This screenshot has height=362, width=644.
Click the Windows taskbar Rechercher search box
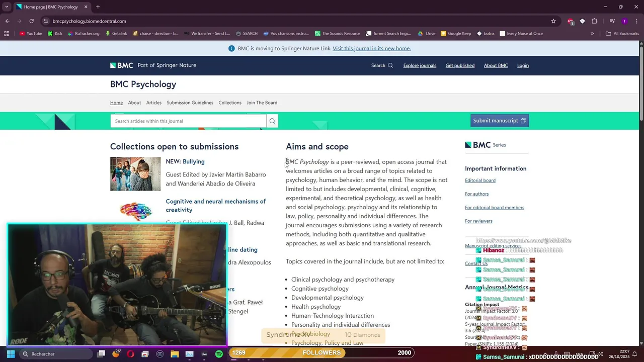pyautogui.click(x=55, y=354)
